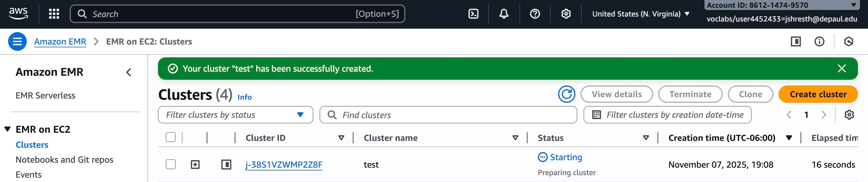
Task: Select the Elapsed time column header
Action: click(x=834, y=138)
